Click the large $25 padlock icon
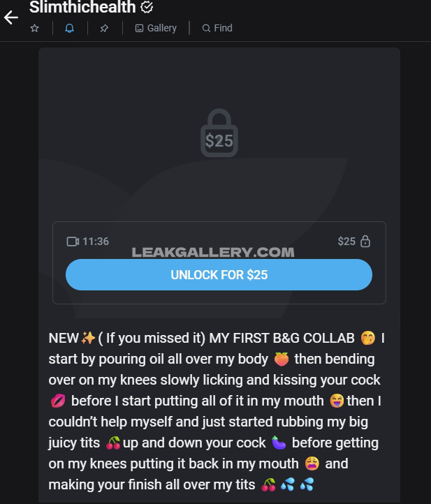Viewport: 431px width, 504px height. coord(219,133)
